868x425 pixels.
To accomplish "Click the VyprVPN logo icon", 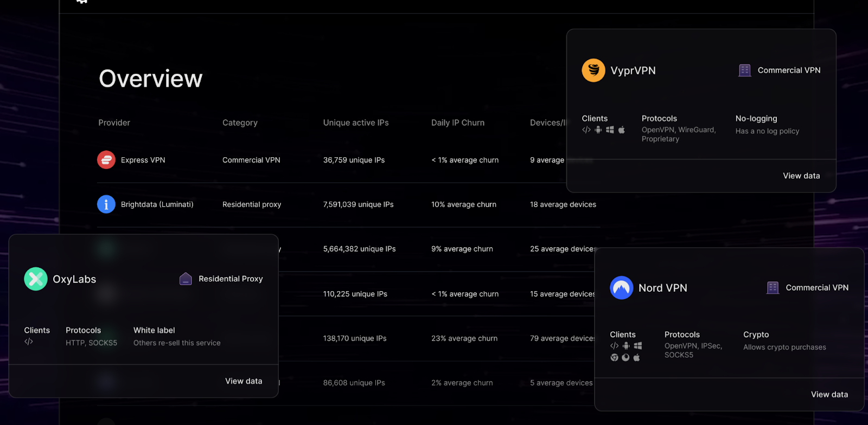I will [593, 70].
